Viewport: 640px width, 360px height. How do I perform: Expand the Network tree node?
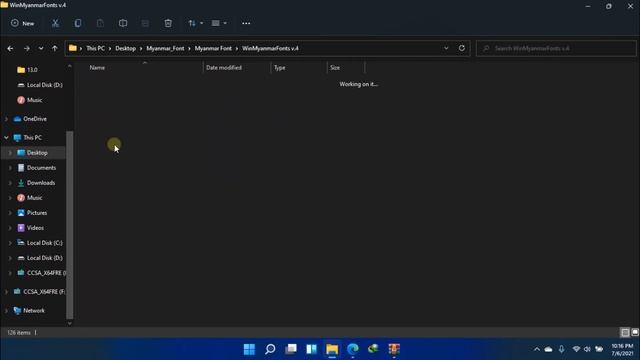[x=7, y=311]
